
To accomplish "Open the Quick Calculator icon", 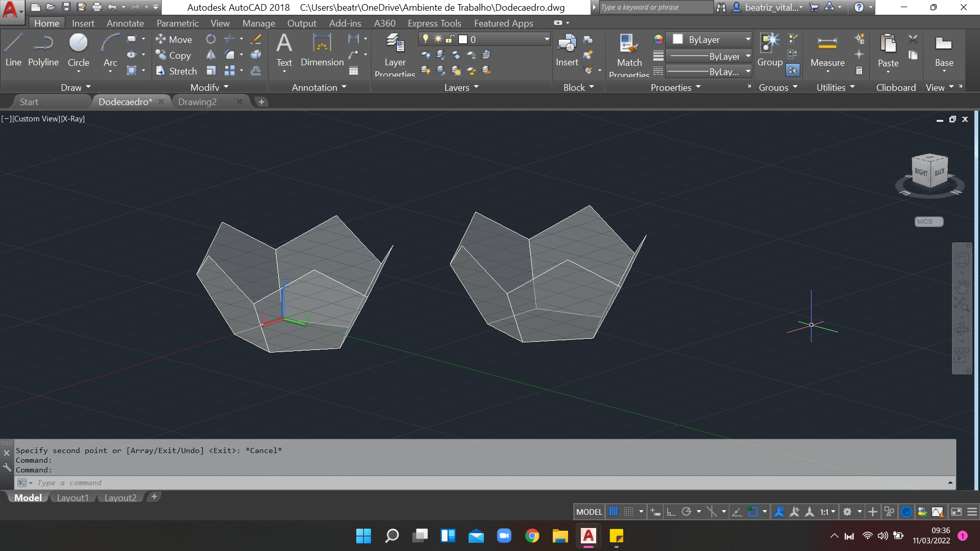I will (x=860, y=71).
